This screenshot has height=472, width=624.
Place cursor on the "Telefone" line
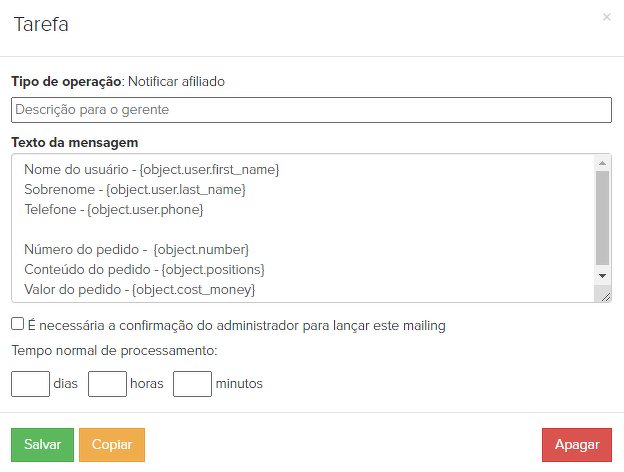pos(113,210)
